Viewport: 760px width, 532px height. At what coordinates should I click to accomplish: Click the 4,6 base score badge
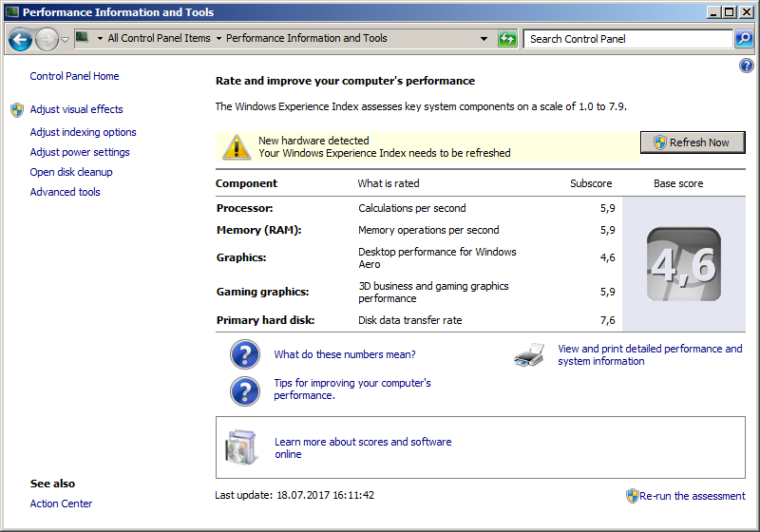684,264
